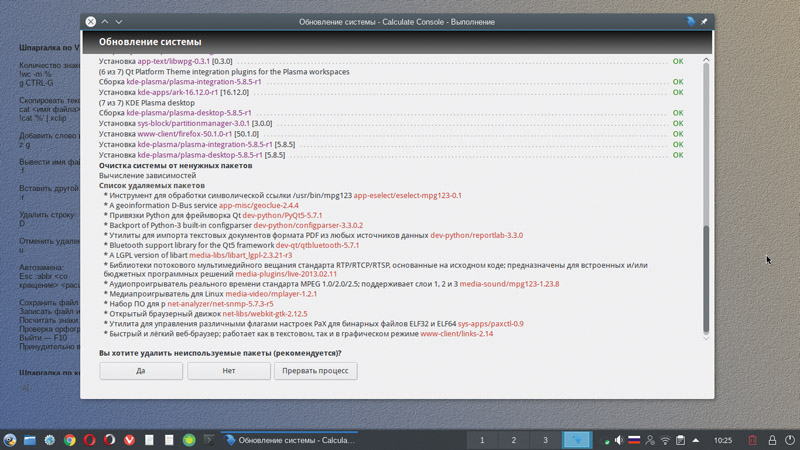
Task: Click dev-python/reportlab-3.3.0 in removal list
Action: pyautogui.click(x=477, y=235)
